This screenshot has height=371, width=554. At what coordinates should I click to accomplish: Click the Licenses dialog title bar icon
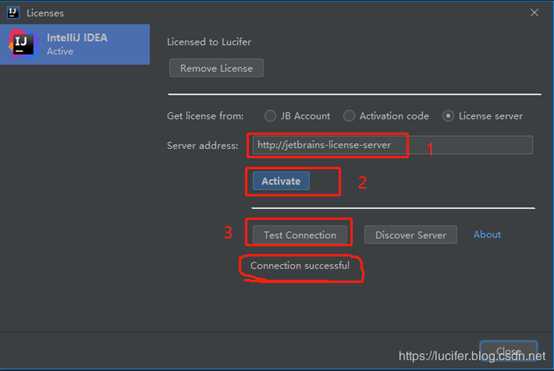tap(13, 12)
